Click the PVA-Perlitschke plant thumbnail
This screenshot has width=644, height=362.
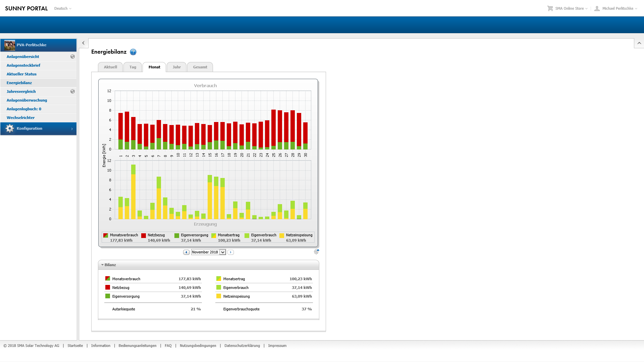[10, 45]
